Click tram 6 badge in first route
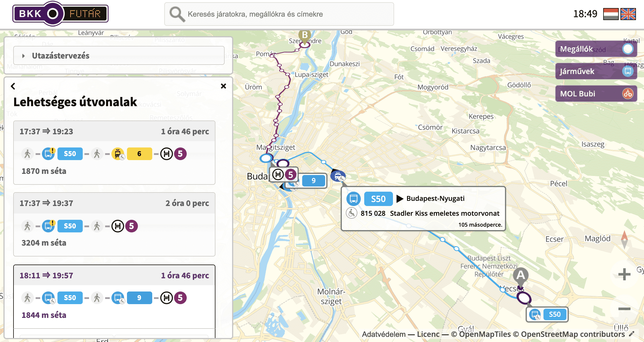Screen dimensions: 644x342 139,154
